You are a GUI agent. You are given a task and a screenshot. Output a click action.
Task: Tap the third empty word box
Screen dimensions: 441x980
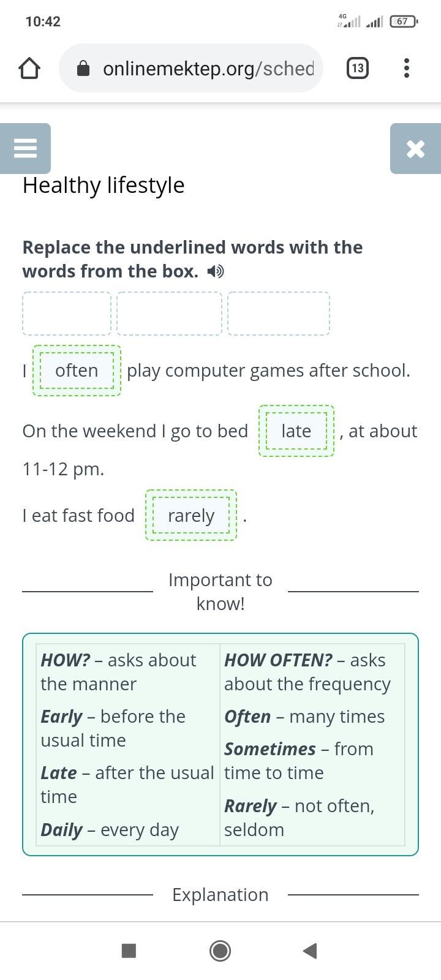click(279, 314)
